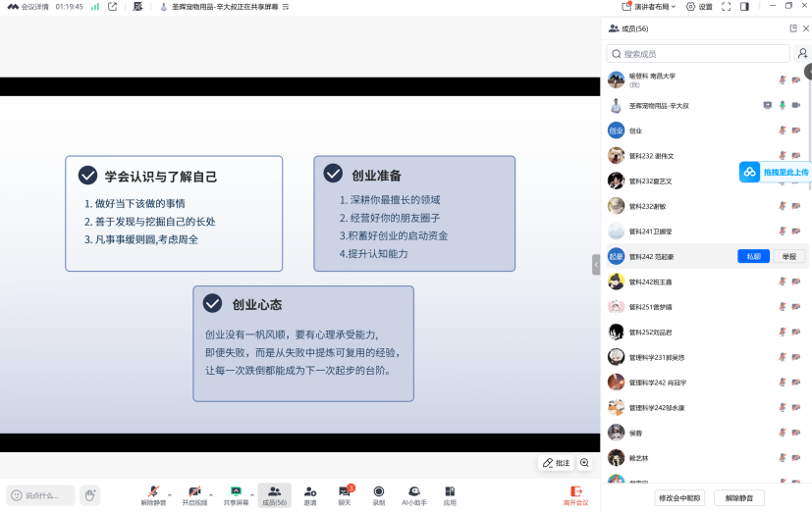Screen dimensions: 812x514
Task: Turn on camera with 开启视频
Action: point(194,494)
